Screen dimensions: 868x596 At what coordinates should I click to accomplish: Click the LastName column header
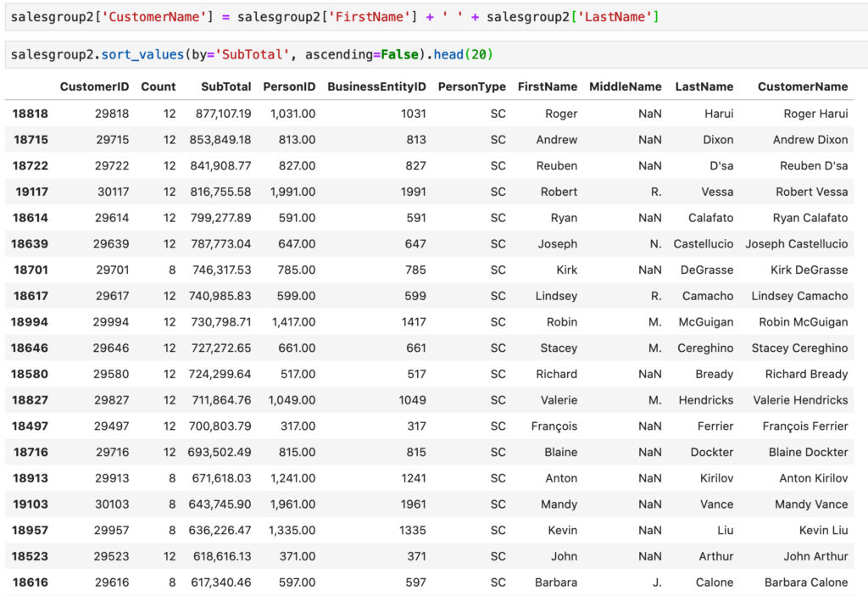[704, 86]
